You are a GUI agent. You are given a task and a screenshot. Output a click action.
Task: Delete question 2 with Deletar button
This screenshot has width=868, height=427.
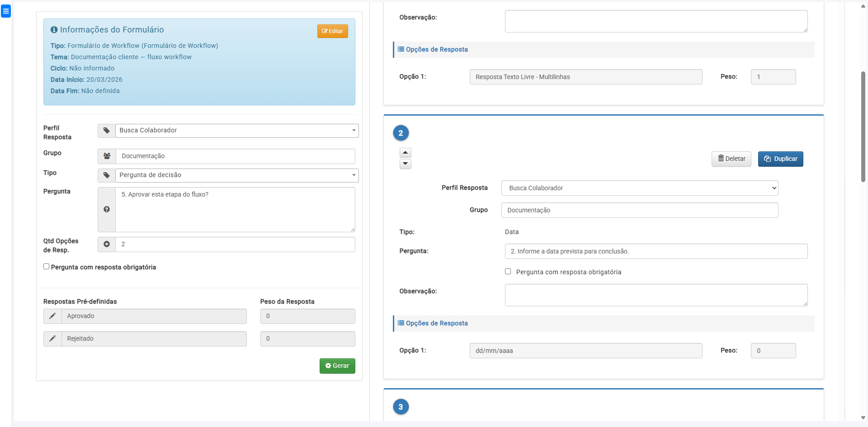731,159
